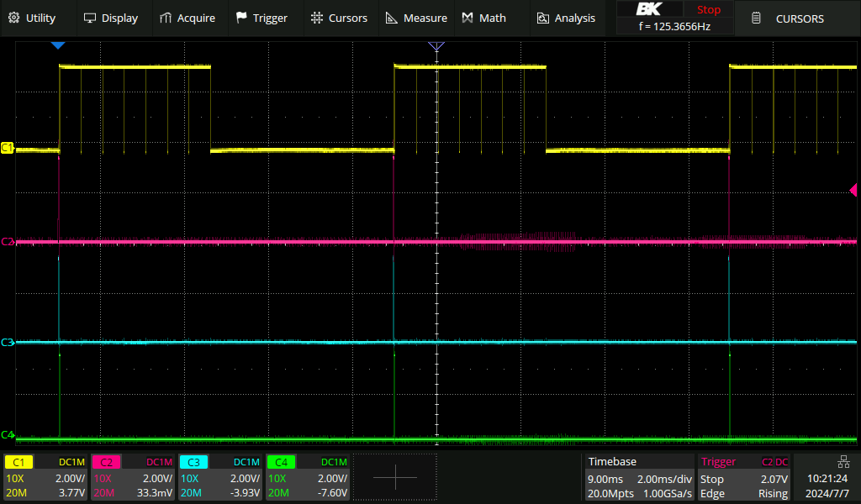This screenshot has height=504, width=861.
Task: Select the C2 channel label box
Action: pyautogui.click(x=106, y=462)
